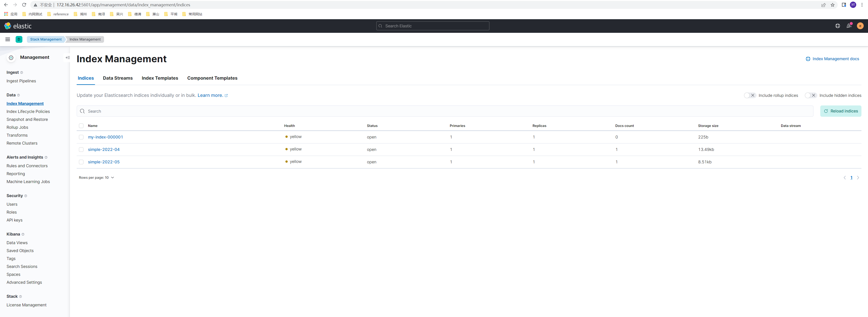Open the hamburger navigation menu
The image size is (868, 317).
coord(8,39)
